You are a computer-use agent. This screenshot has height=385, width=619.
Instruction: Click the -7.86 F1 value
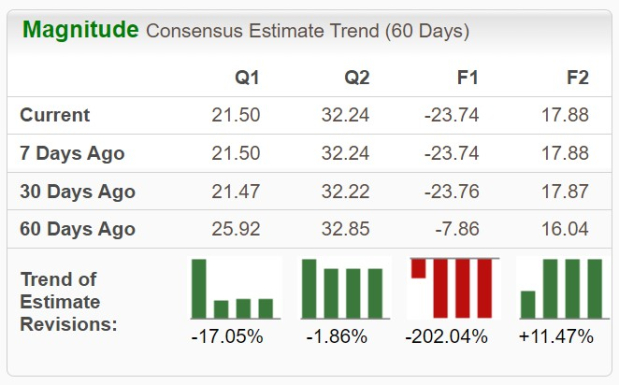click(457, 229)
